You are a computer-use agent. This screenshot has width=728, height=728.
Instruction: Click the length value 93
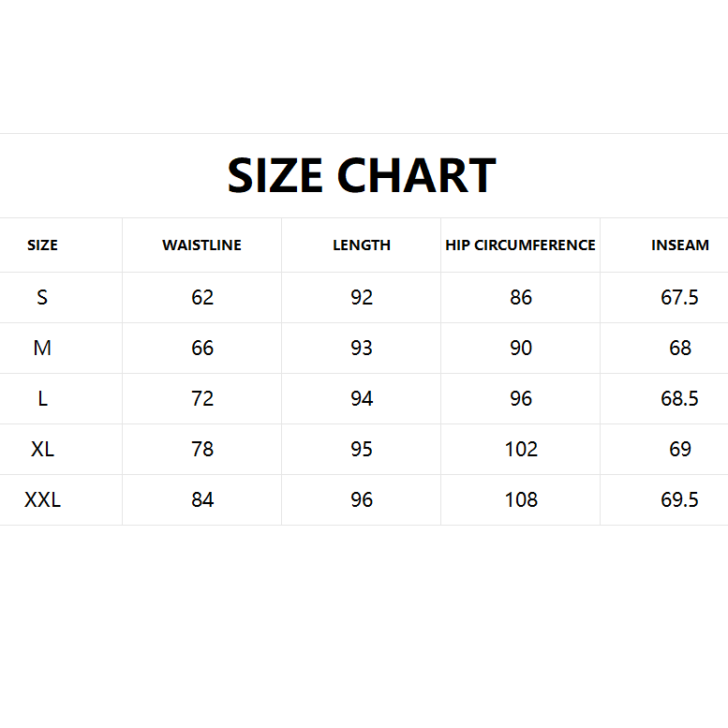(x=362, y=349)
